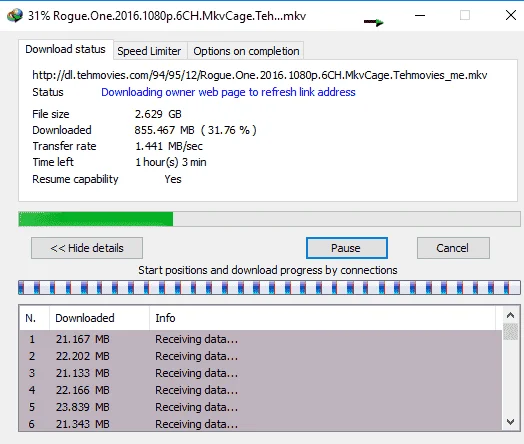This screenshot has height=444, width=524.
Task: Select connection row with 23.839 MB
Action: click(x=261, y=407)
